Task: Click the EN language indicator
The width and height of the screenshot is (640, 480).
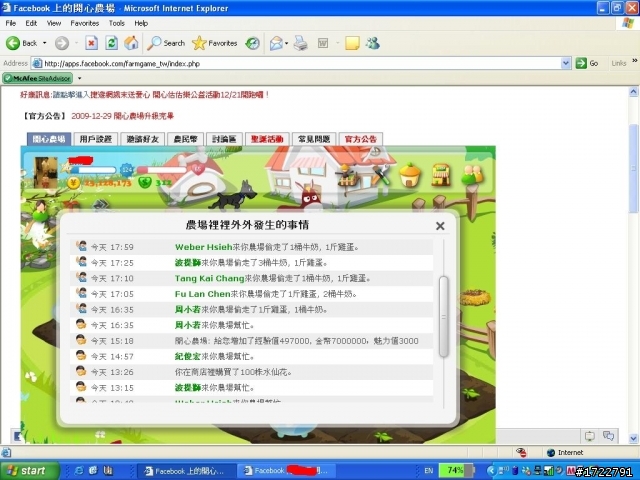Action: (x=428, y=471)
